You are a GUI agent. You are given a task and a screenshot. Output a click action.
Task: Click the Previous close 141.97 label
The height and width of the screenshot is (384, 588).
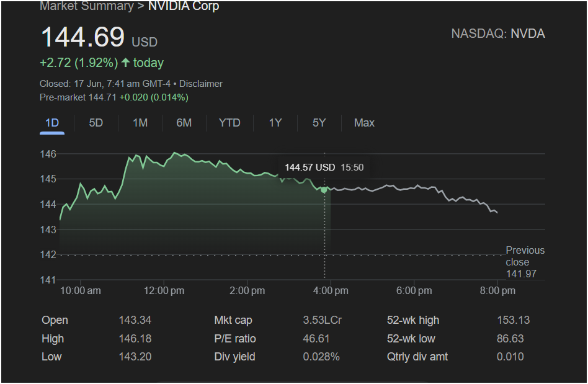(525, 262)
